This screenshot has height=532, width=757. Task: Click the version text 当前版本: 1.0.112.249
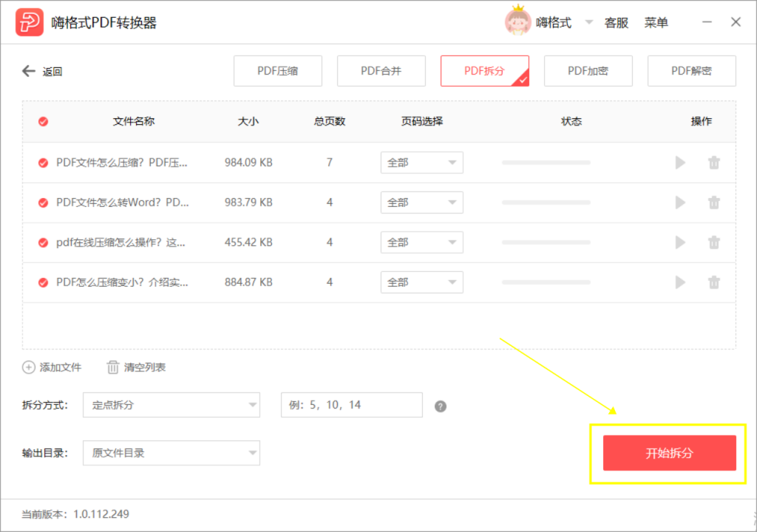[x=75, y=514]
